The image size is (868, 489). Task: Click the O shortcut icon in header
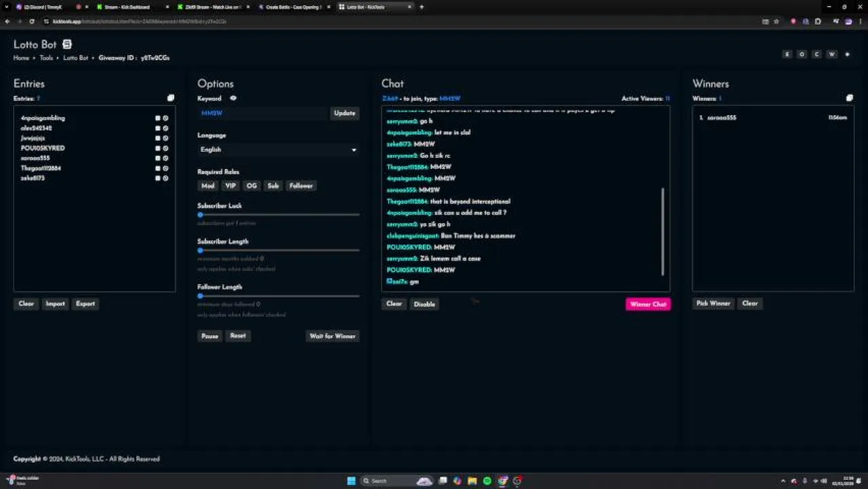[x=802, y=54]
